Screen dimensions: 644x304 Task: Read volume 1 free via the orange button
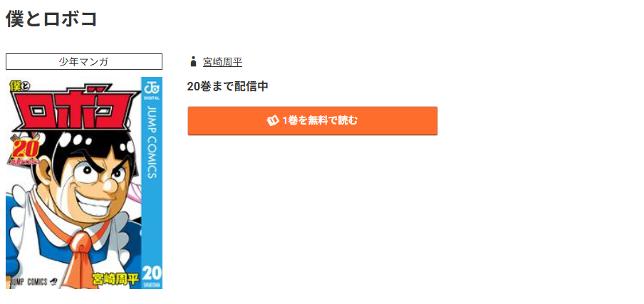313,120
